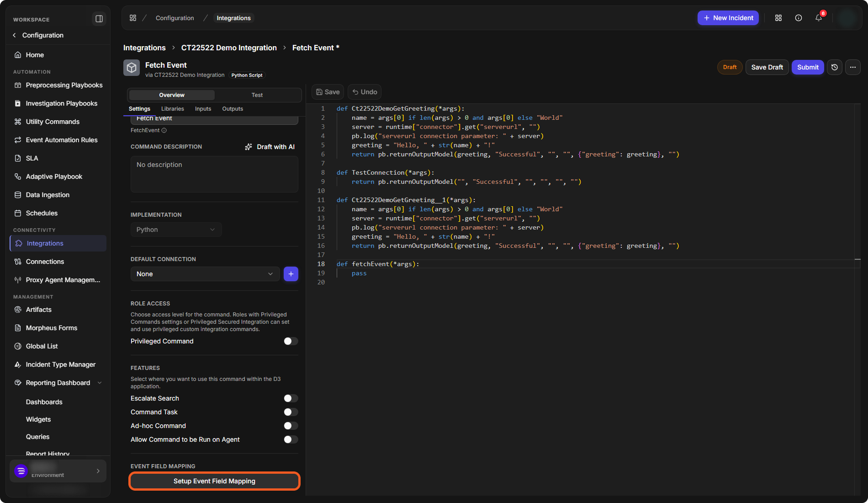
Task: Click the Integrations puzzle icon
Action: 19,243
